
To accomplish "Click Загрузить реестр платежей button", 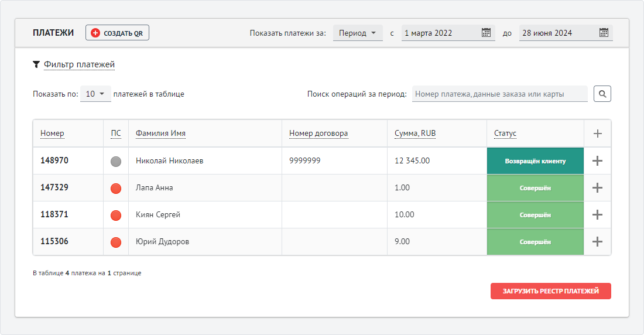I will coord(550,291).
